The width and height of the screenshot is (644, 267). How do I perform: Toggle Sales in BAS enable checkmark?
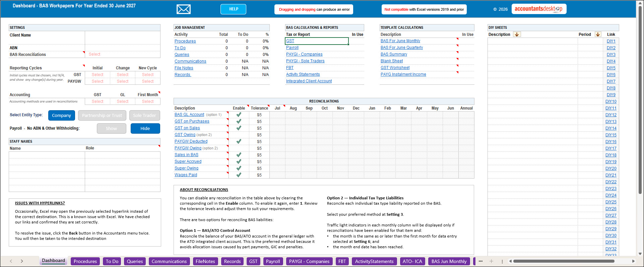click(x=239, y=155)
